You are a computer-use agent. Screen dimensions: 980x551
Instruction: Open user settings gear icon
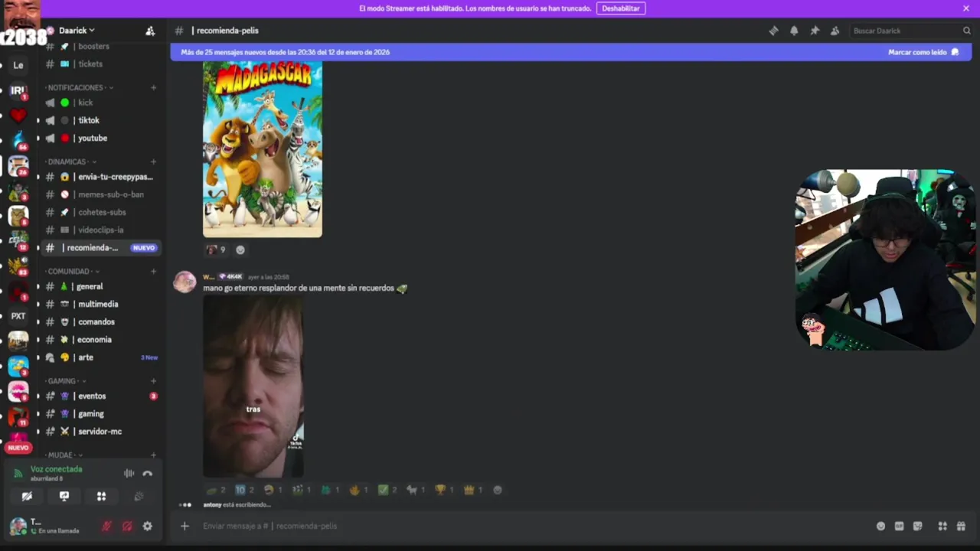click(x=147, y=527)
